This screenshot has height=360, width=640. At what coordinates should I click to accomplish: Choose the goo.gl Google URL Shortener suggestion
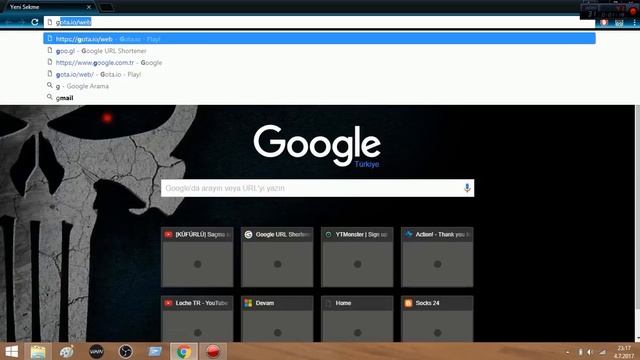click(x=319, y=51)
